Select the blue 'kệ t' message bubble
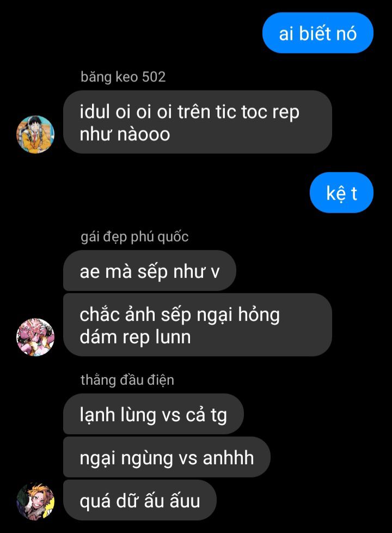 [341, 193]
